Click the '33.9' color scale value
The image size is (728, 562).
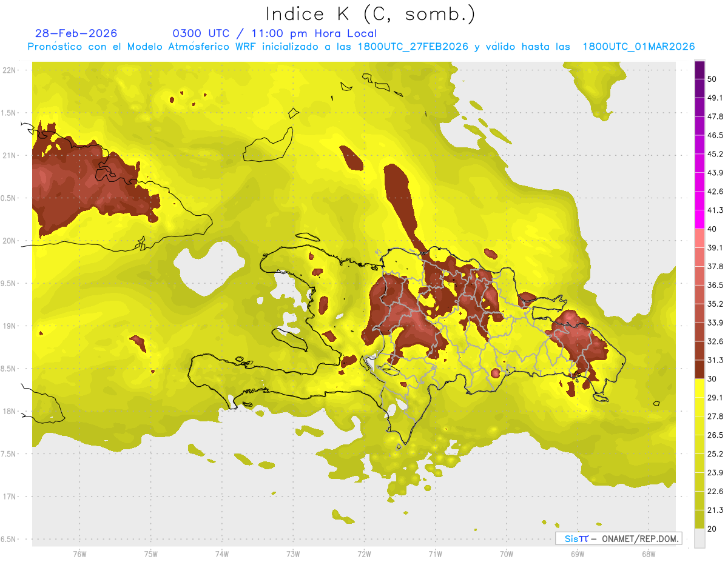715,323
